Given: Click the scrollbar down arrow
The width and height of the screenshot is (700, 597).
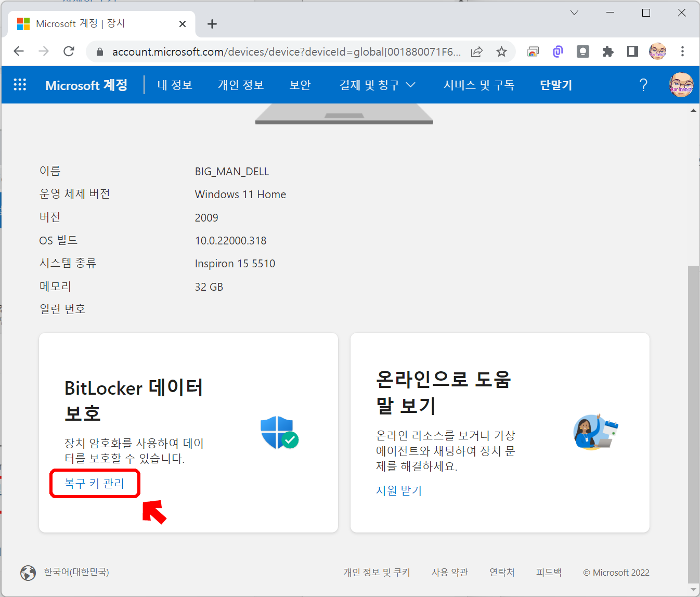Looking at the screenshot, I should (693, 590).
